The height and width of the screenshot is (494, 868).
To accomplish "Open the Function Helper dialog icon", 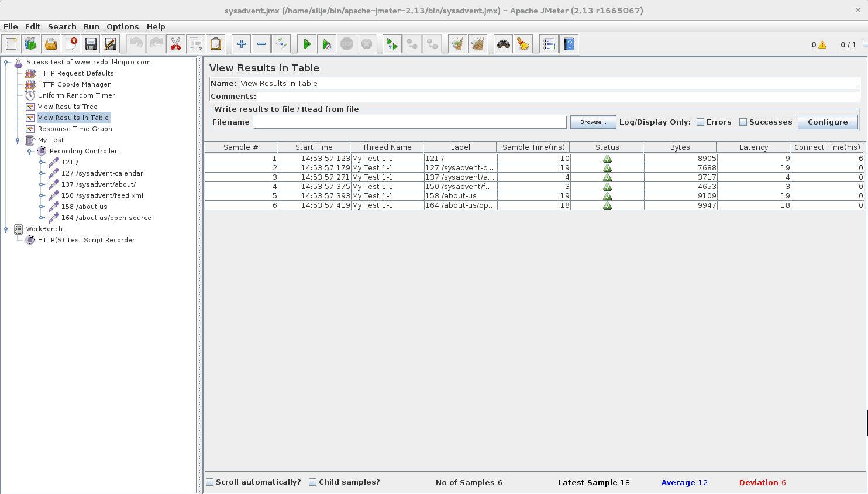I will [549, 44].
